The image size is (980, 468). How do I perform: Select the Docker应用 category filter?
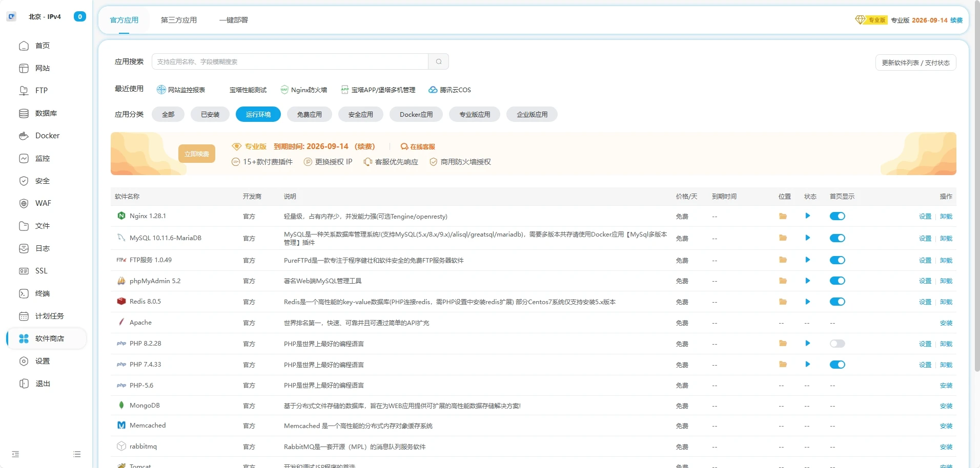tap(416, 114)
